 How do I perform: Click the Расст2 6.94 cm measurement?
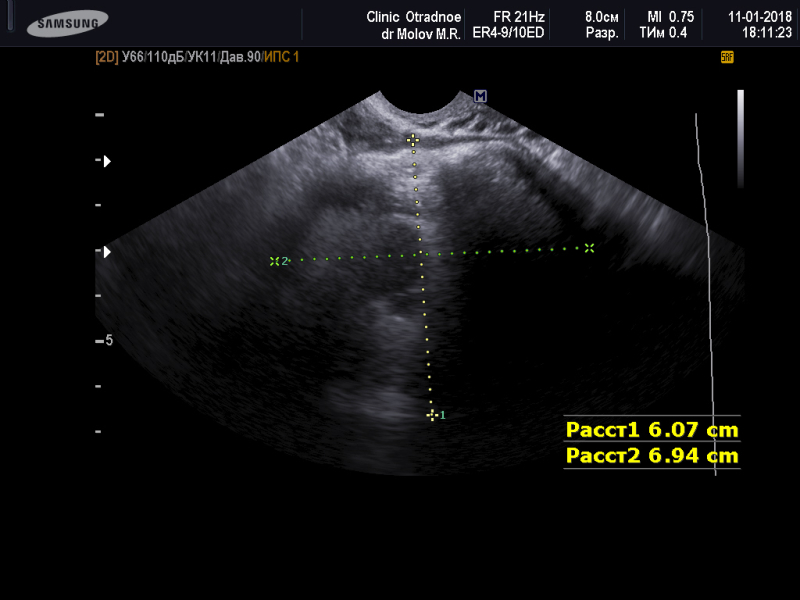click(652, 455)
